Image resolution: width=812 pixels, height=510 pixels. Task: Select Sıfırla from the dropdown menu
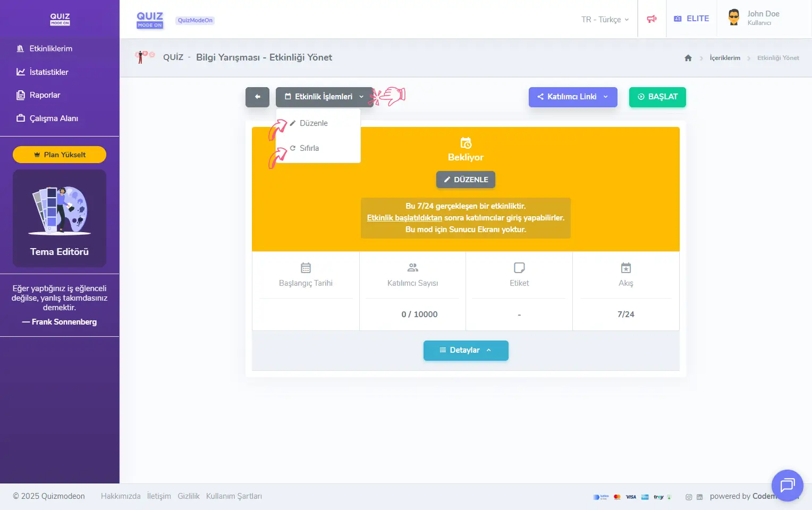tap(309, 148)
